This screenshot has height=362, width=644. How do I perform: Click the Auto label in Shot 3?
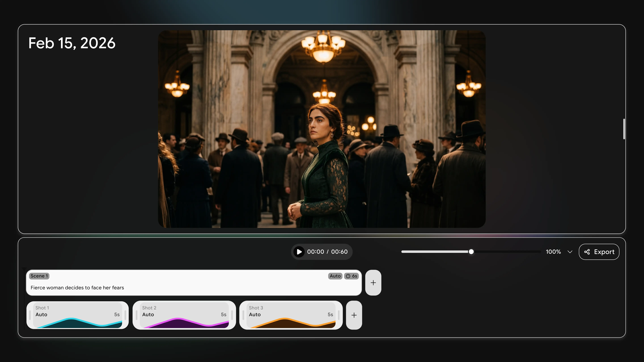pos(255,315)
